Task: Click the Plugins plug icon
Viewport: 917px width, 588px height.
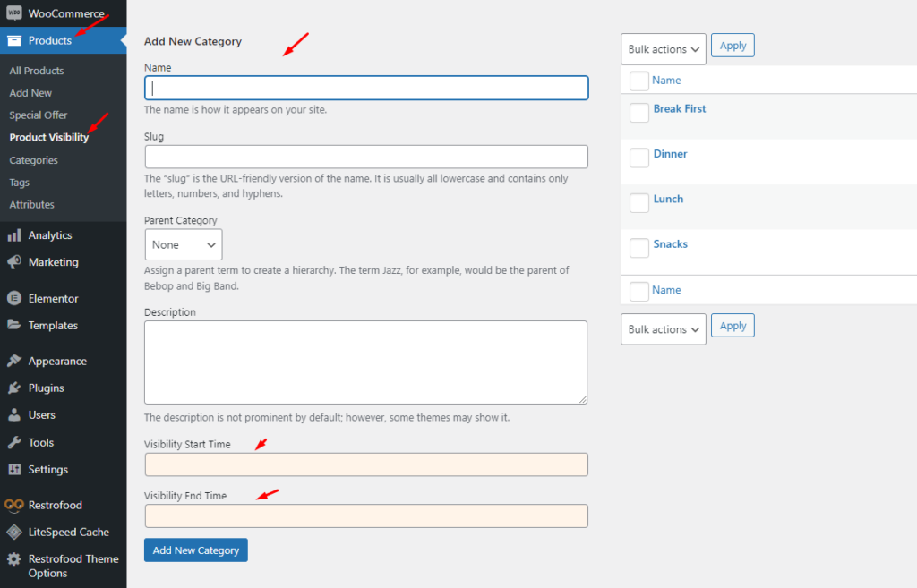Action: click(x=13, y=388)
